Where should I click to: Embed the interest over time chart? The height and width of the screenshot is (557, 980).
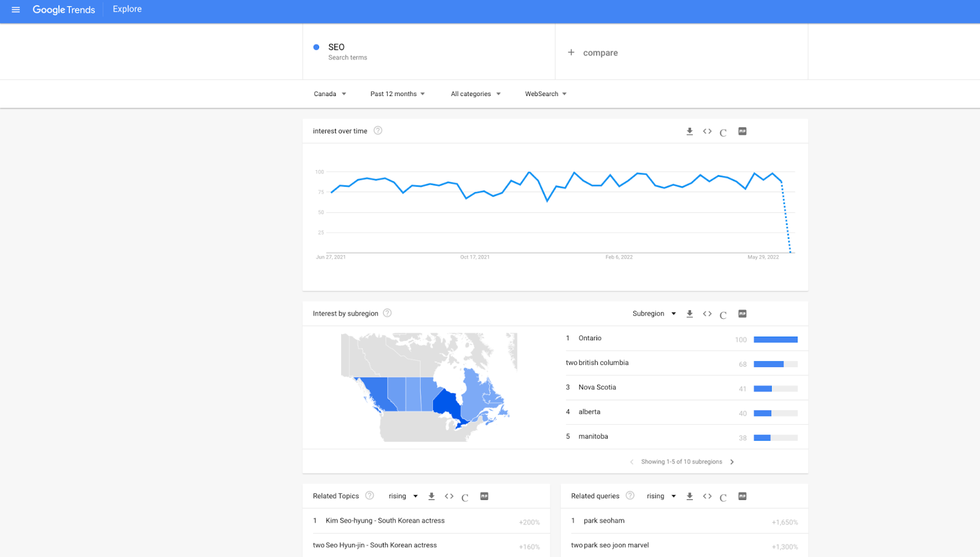pyautogui.click(x=707, y=132)
